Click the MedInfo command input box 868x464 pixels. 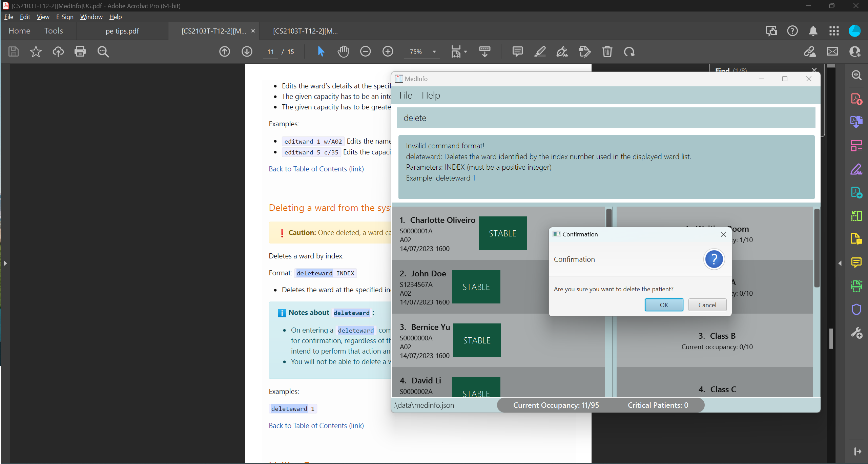(606, 118)
